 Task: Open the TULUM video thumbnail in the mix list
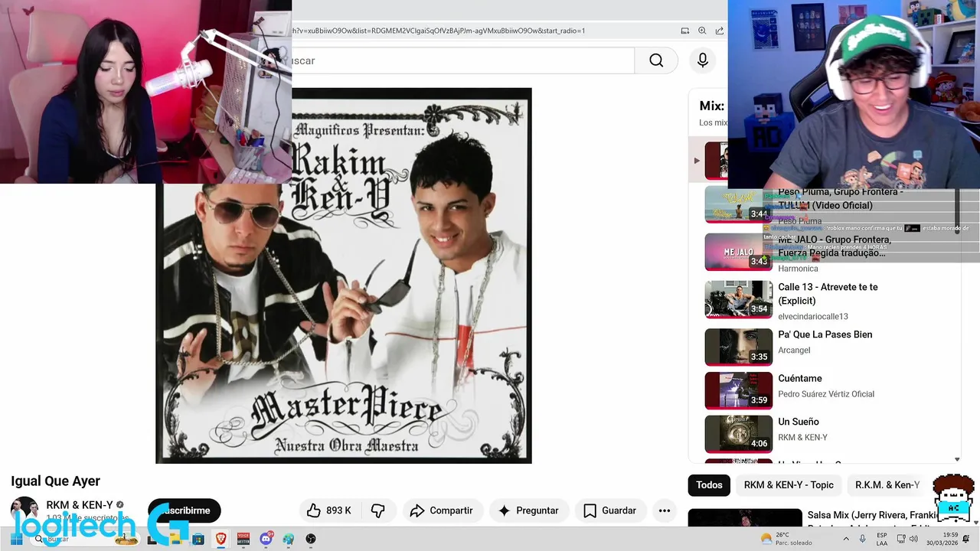pos(739,204)
